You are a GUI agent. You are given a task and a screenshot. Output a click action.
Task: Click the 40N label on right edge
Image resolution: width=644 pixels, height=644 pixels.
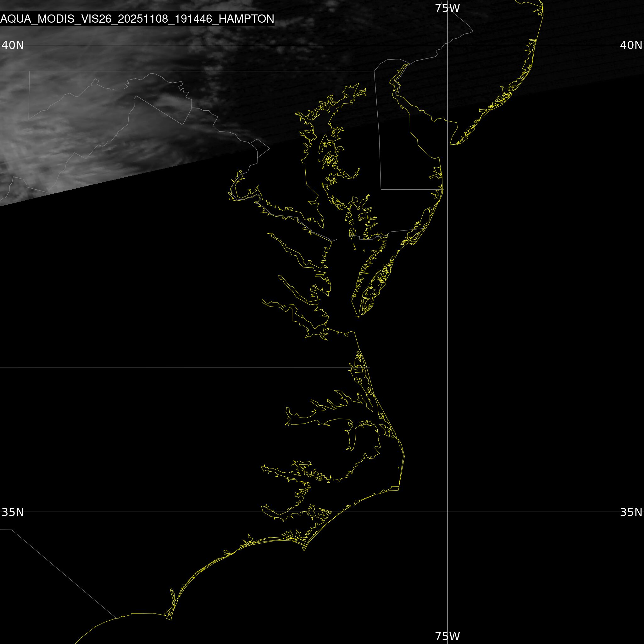(x=631, y=45)
